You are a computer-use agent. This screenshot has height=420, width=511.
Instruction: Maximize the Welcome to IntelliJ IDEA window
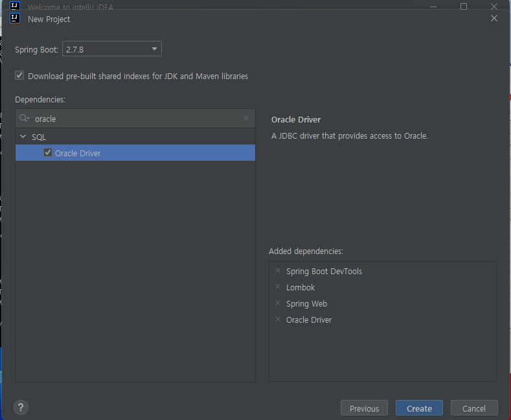[x=464, y=6]
